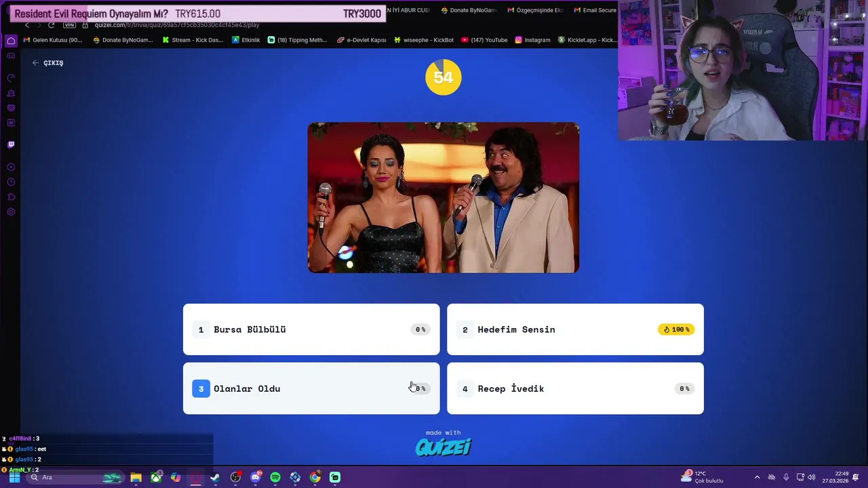
Task: Open OBS Studio from taskbar
Action: pyautogui.click(x=235, y=477)
